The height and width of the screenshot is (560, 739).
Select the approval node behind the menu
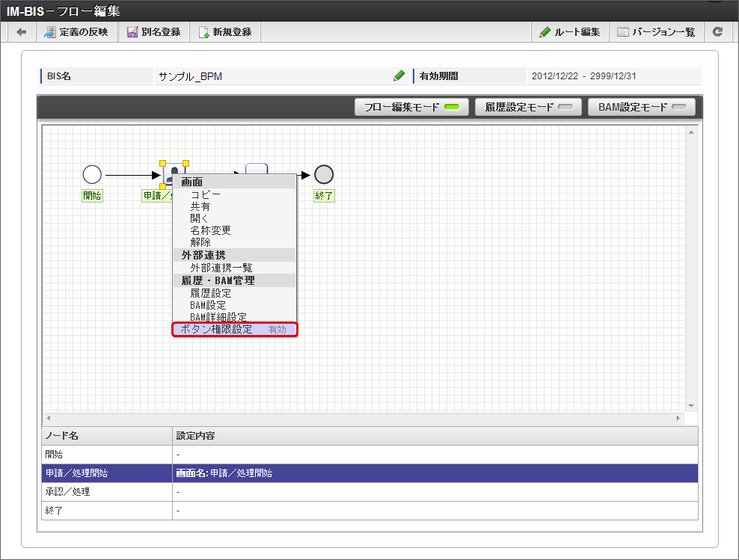click(x=257, y=168)
